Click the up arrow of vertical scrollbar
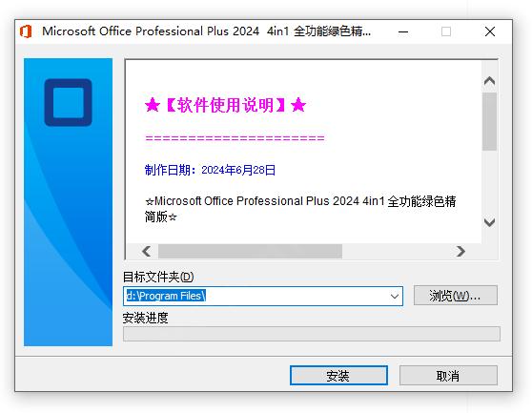Viewport: 532px width, 413px height. [489, 81]
